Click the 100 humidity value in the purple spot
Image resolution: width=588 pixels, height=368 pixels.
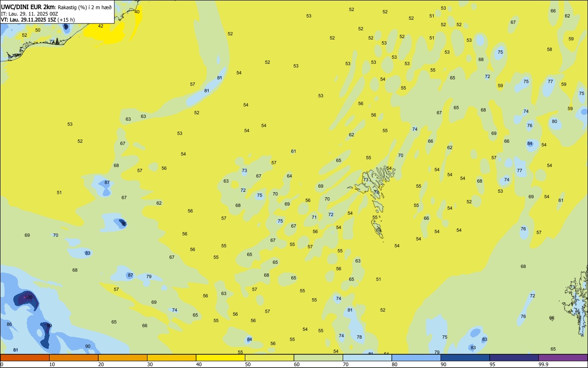coord(28,297)
